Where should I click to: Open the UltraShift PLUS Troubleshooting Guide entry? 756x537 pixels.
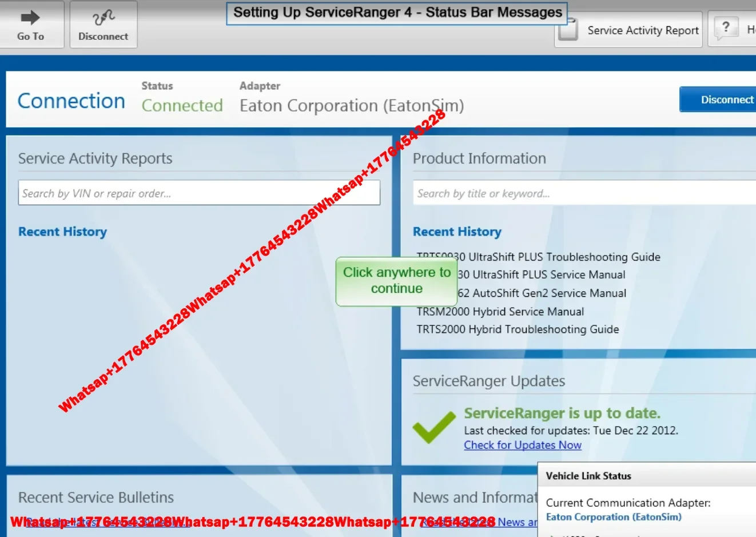pyautogui.click(x=538, y=257)
